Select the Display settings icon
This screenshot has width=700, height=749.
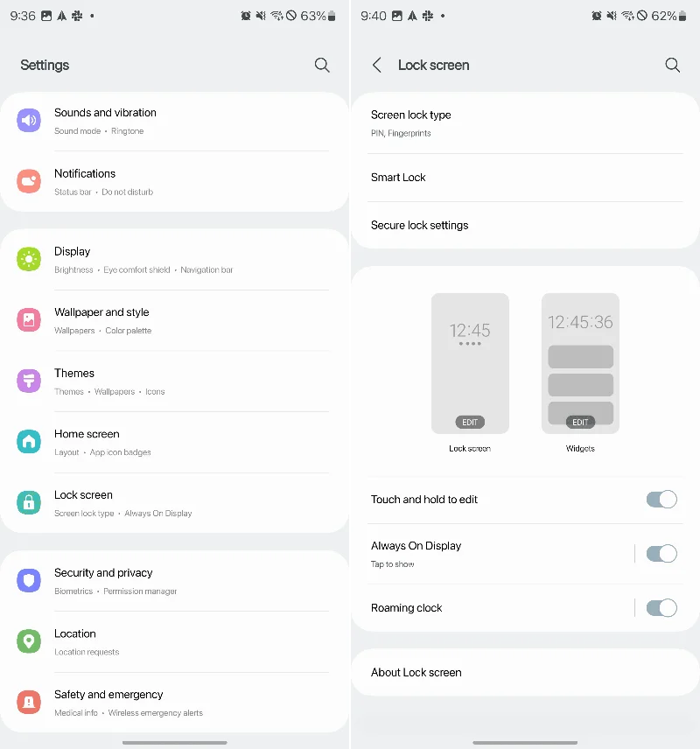29,259
